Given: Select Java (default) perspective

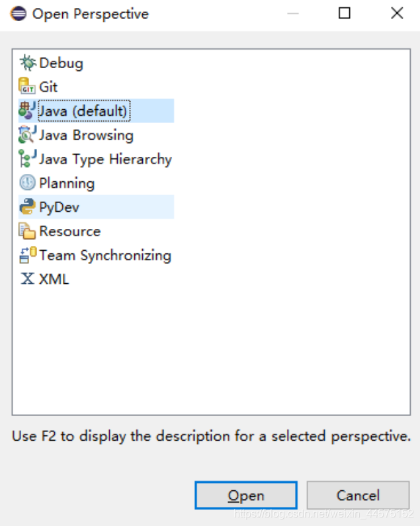Looking at the screenshot, I should pyautogui.click(x=83, y=111).
